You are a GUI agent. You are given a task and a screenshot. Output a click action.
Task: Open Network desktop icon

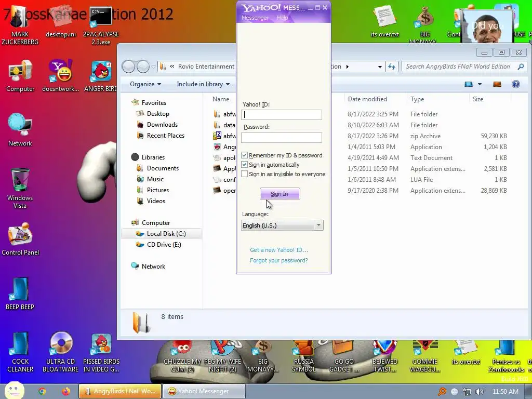click(20, 130)
